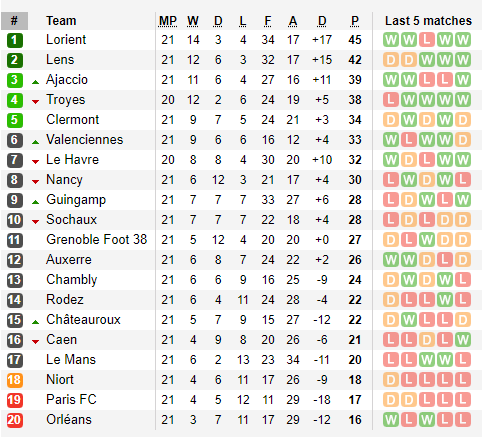The image size is (483, 437).
Task: Click Lens's first orange D result badge
Action: (x=391, y=60)
